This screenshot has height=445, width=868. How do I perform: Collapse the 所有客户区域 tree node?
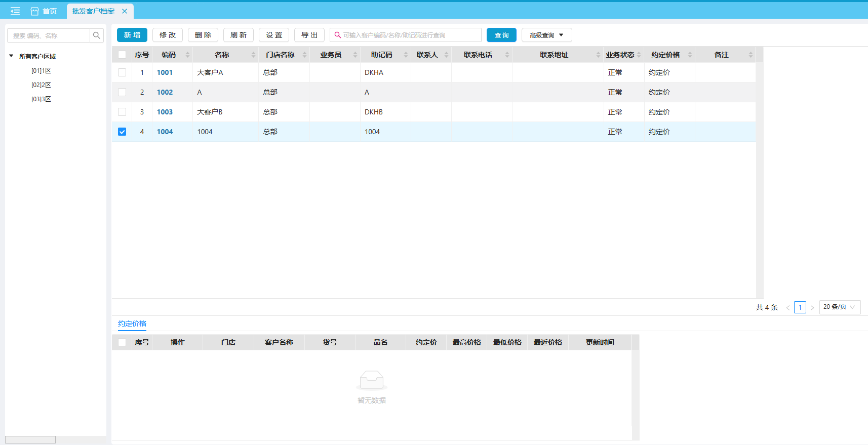click(11, 56)
